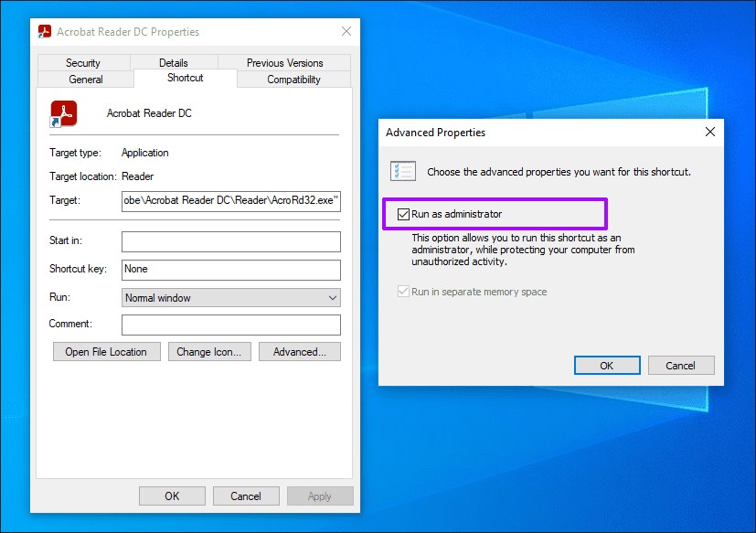Open the Run dropdown showing Normal window
This screenshot has height=533, width=756.
[231, 298]
